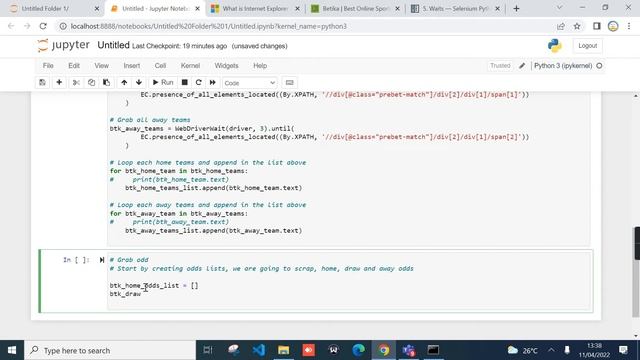Viewport: 640px width, 360px height.
Task: Show hidden system tray icons chevron
Action: coord(551,350)
